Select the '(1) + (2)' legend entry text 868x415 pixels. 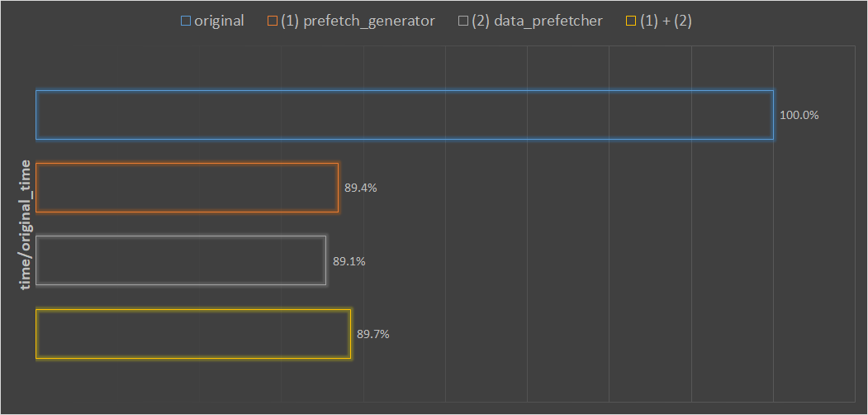(x=666, y=21)
